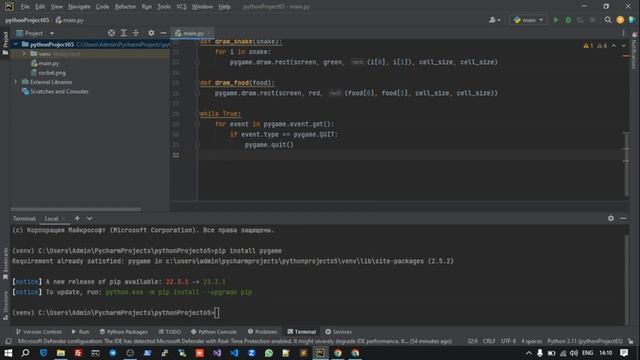Open Python Packages tool window
640x360 pixels.
pyautogui.click(x=124, y=331)
